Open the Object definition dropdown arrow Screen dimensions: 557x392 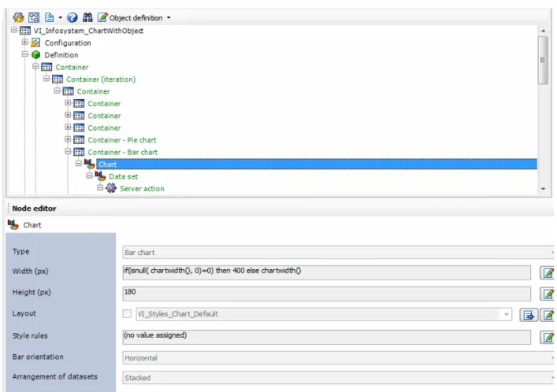click(x=169, y=18)
